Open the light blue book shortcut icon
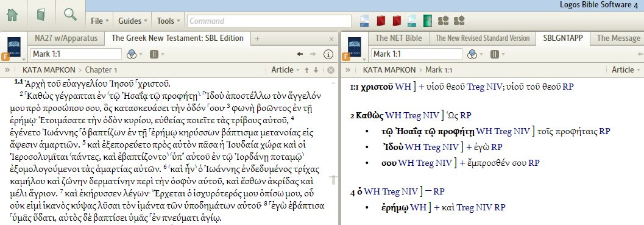The height and width of the screenshot is (225, 644). click(x=364, y=21)
